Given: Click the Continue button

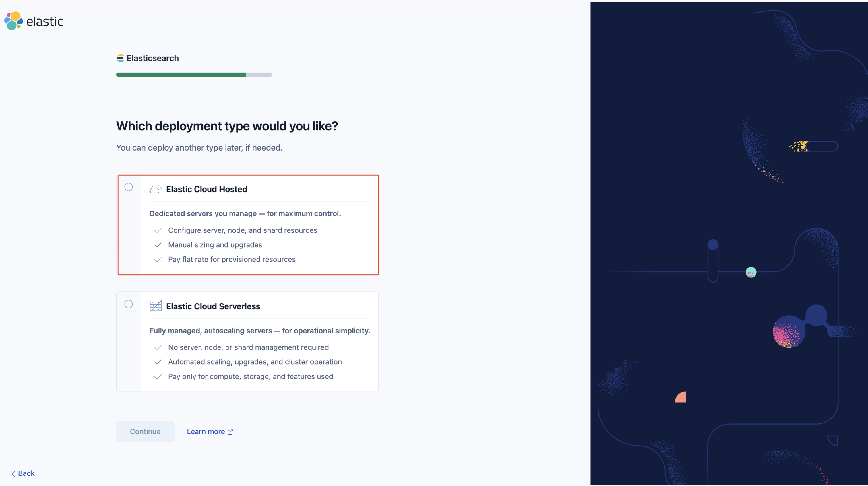Looking at the screenshot, I should tap(145, 431).
